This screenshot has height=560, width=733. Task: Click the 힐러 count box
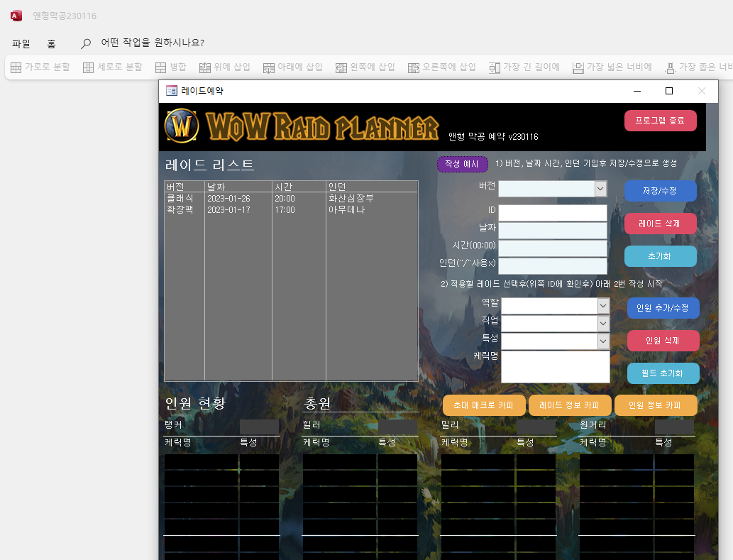[398, 427]
